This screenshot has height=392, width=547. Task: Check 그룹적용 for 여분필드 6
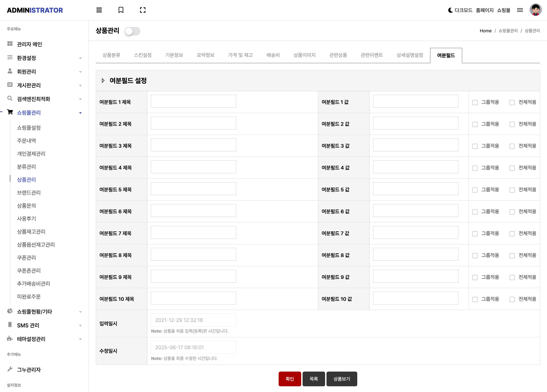475,212
